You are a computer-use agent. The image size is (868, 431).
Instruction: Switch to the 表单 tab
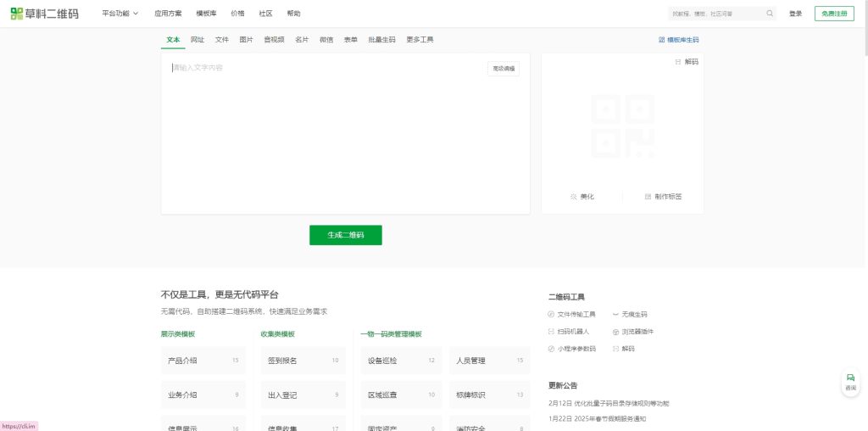(x=350, y=40)
